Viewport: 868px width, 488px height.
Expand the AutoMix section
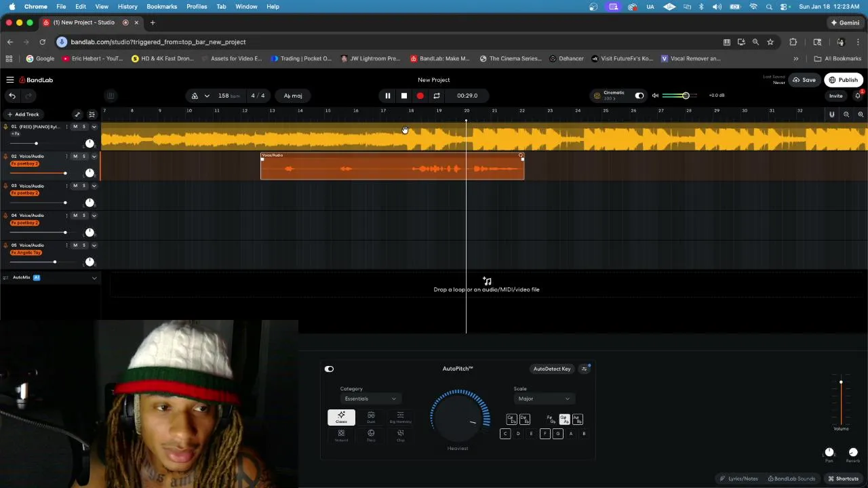point(94,278)
